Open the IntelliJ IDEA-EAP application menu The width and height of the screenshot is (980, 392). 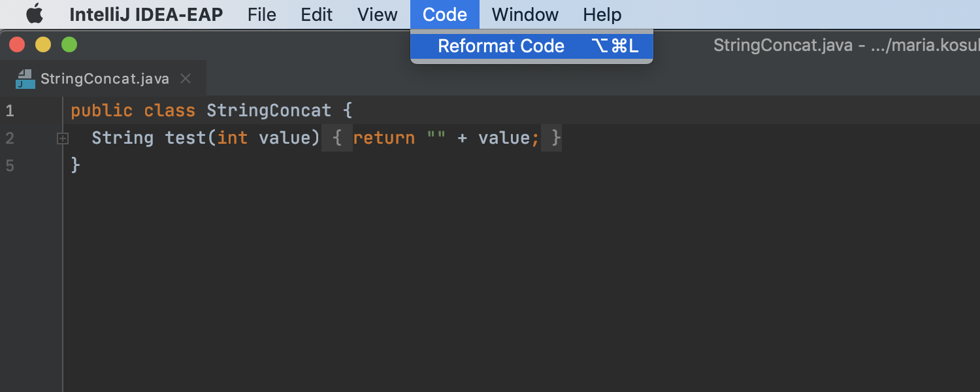coord(146,14)
